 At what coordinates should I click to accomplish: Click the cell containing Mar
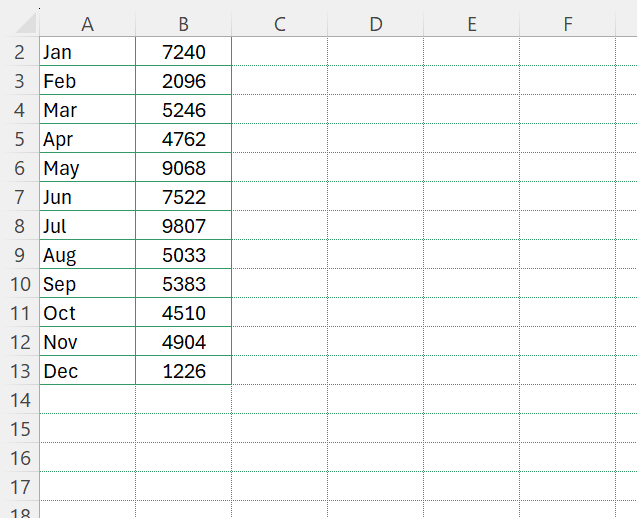(88, 109)
